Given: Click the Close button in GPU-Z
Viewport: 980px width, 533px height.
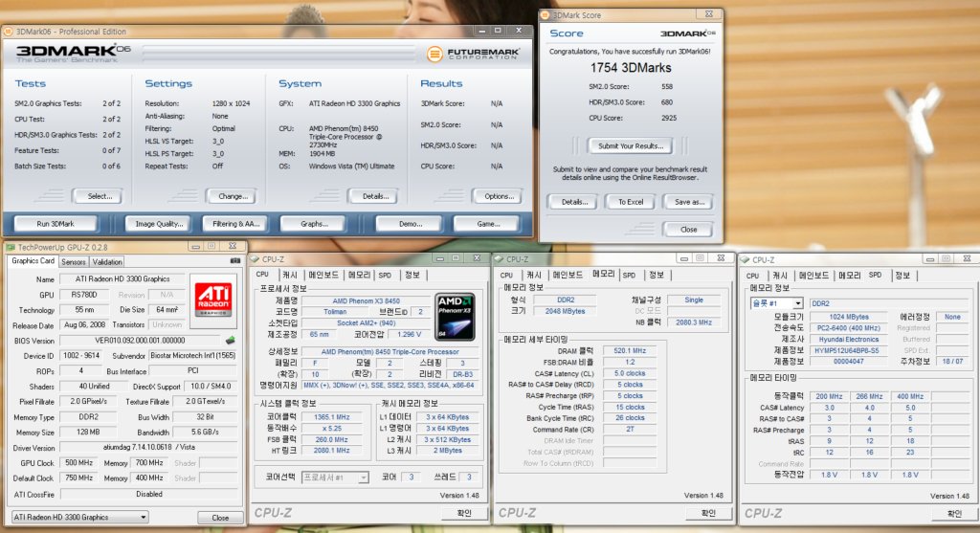Looking at the screenshot, I should pyautogui.click(x=220, y=518).
